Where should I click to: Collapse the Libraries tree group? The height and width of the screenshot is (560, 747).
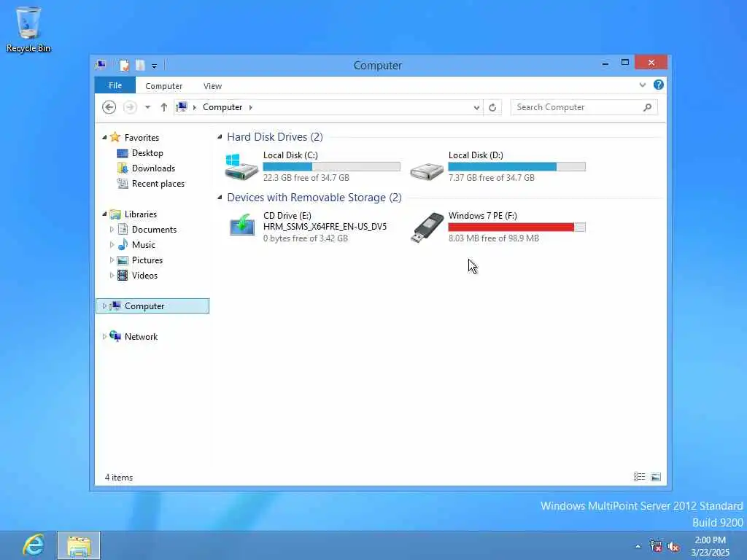pos(104,214)
